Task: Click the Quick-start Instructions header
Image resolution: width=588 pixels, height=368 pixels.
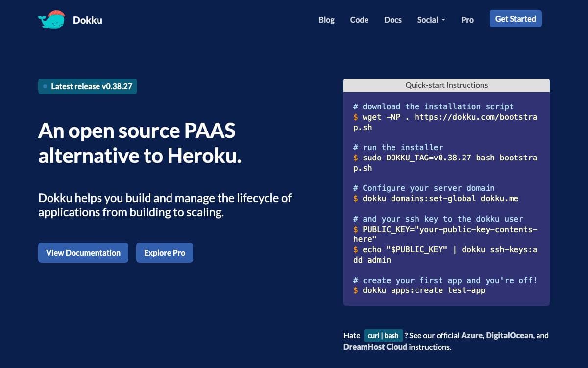Action: [446, 85]
